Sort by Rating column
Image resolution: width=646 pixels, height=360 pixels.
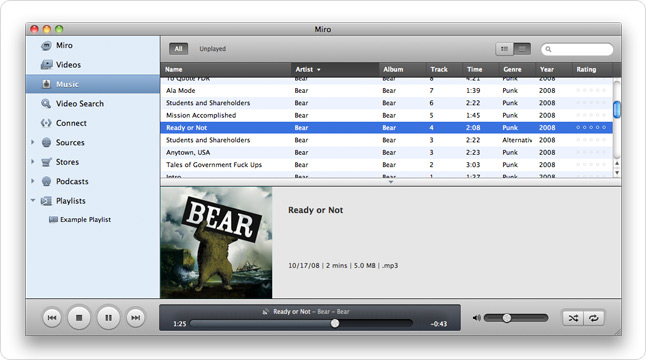click(592, 69)
